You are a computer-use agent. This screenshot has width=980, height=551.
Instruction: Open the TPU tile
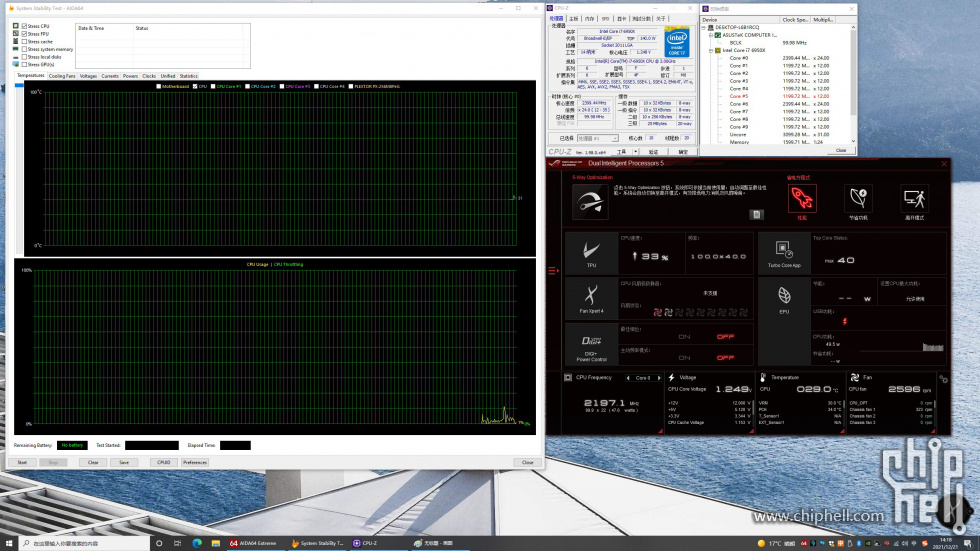tap(591, 253)
